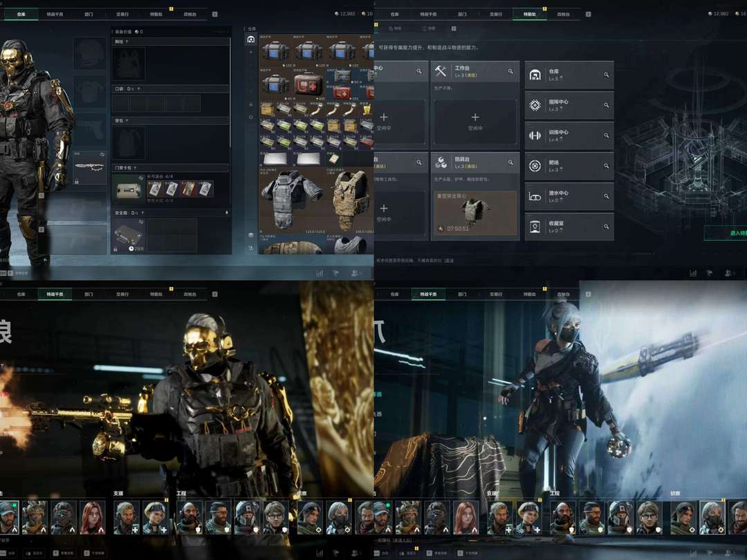This screenshot has width=747, height=560.
Task: Open the 防具台 armor bench cubes icon
Action: click(x=441, y=162)
